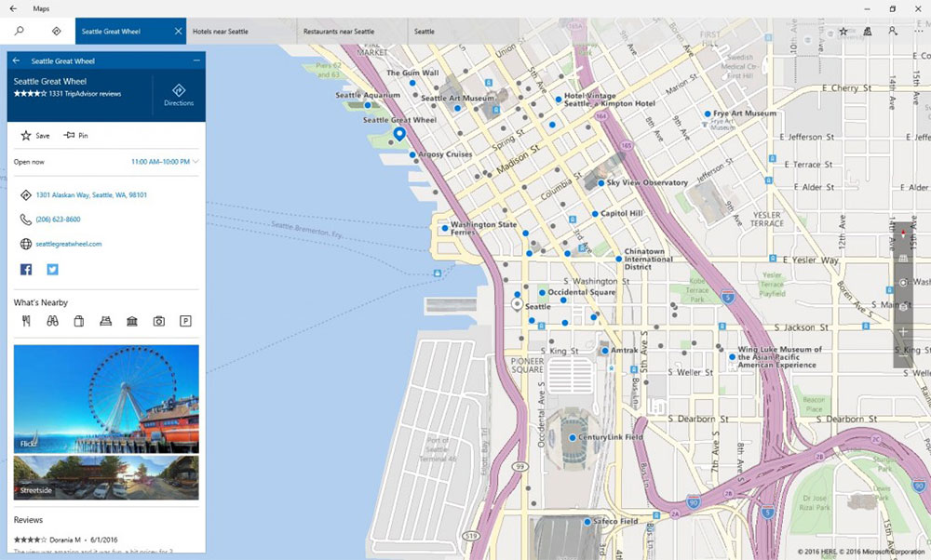
Task: Select the restaurants icon under What's Nearby
Action: tap(26, 320)
